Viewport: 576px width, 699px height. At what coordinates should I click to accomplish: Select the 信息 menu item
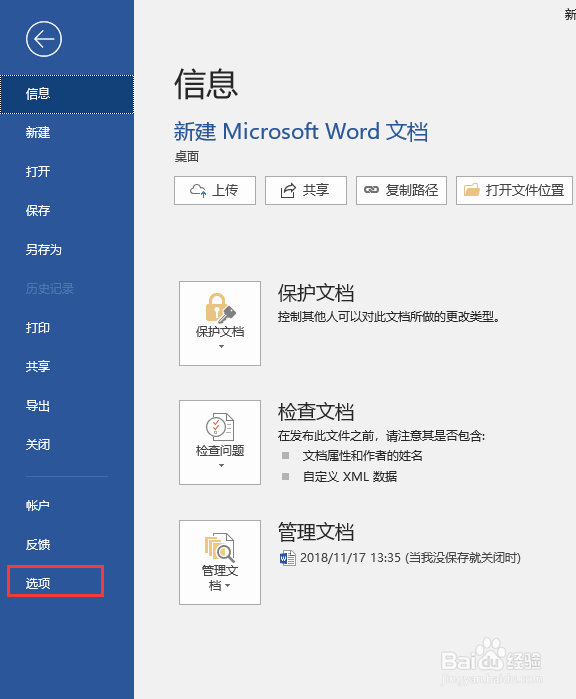pos(67,94)
